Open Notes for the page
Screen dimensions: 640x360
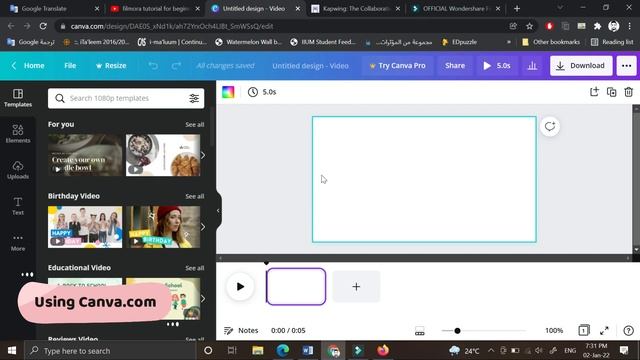pos(241,330)
